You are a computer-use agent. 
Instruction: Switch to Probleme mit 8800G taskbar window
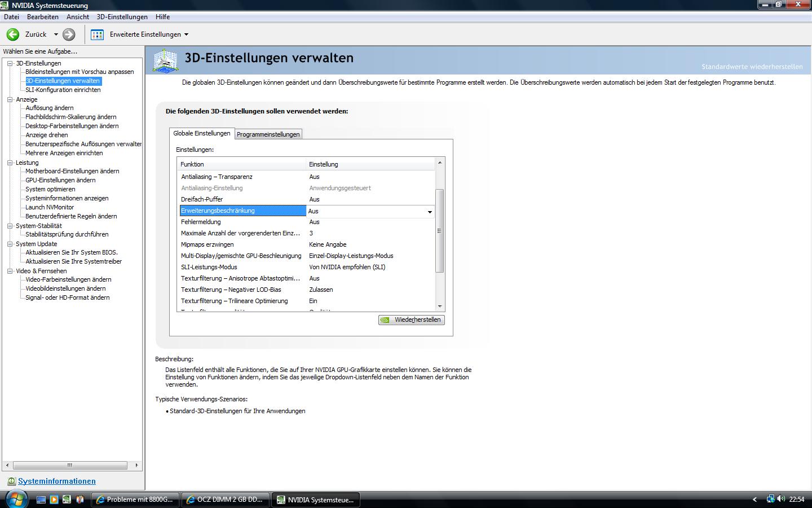coord(135,500)
